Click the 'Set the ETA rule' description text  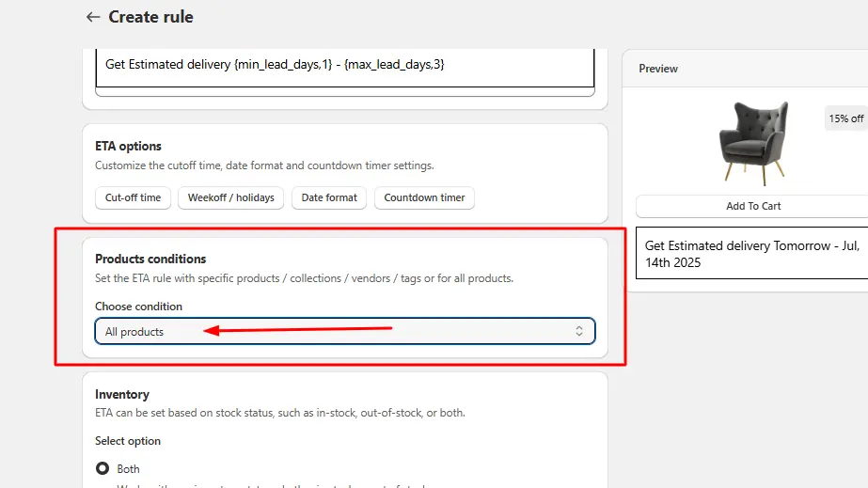coord(304,278)
